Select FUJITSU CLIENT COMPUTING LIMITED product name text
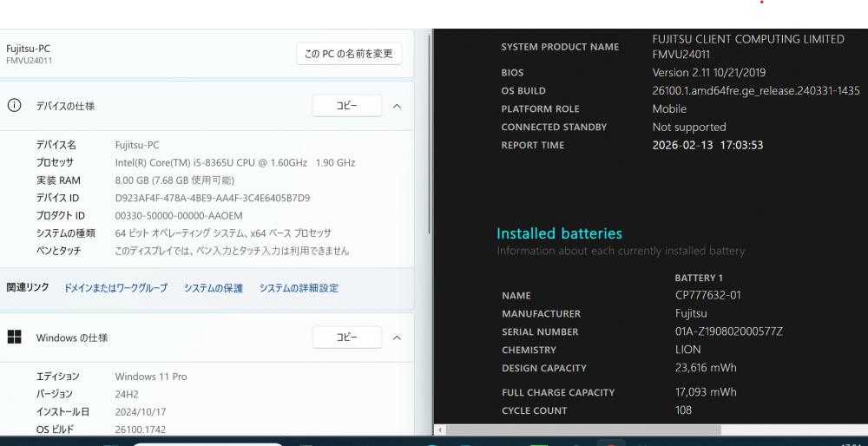 [x=748, y=39]
